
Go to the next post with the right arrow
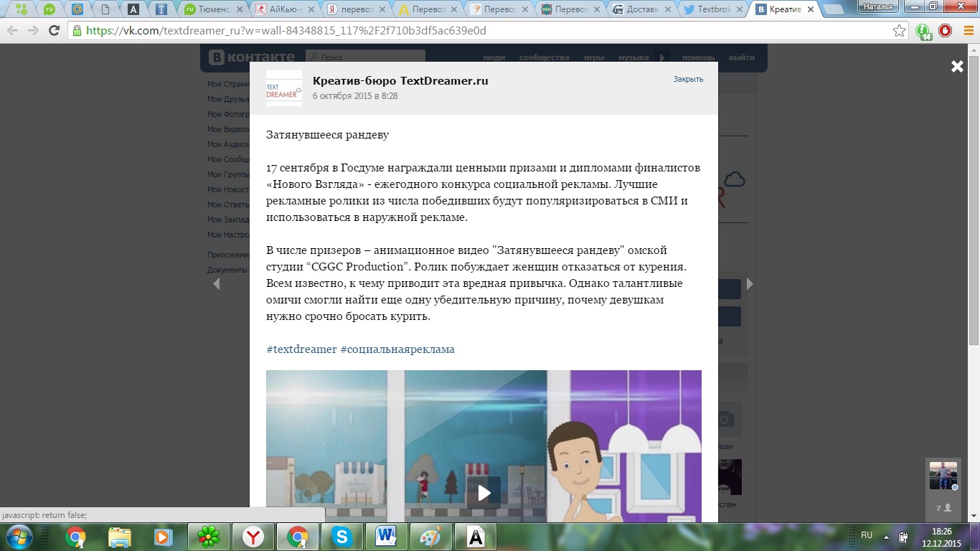(750, 284)
